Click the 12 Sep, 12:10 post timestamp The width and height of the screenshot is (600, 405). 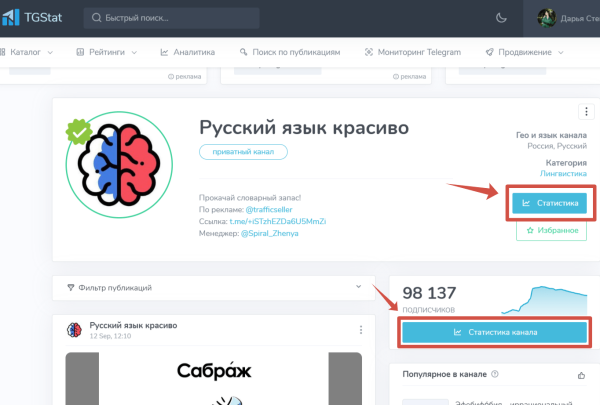110,336
